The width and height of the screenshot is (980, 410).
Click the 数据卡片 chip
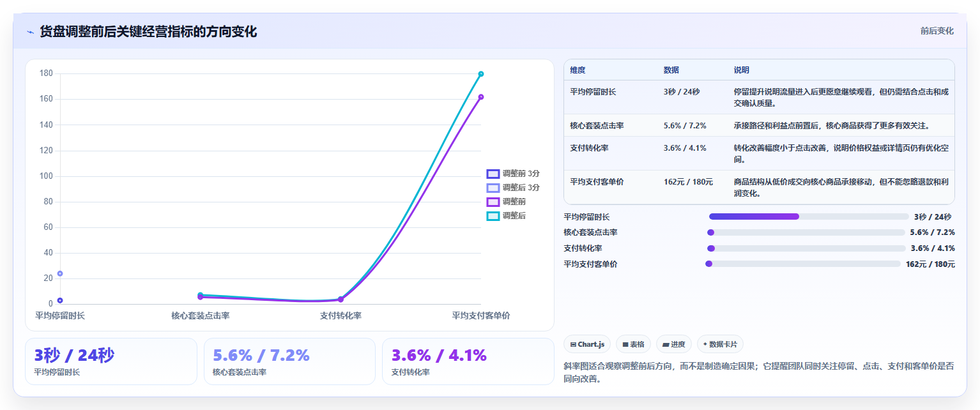pos(720,344)
